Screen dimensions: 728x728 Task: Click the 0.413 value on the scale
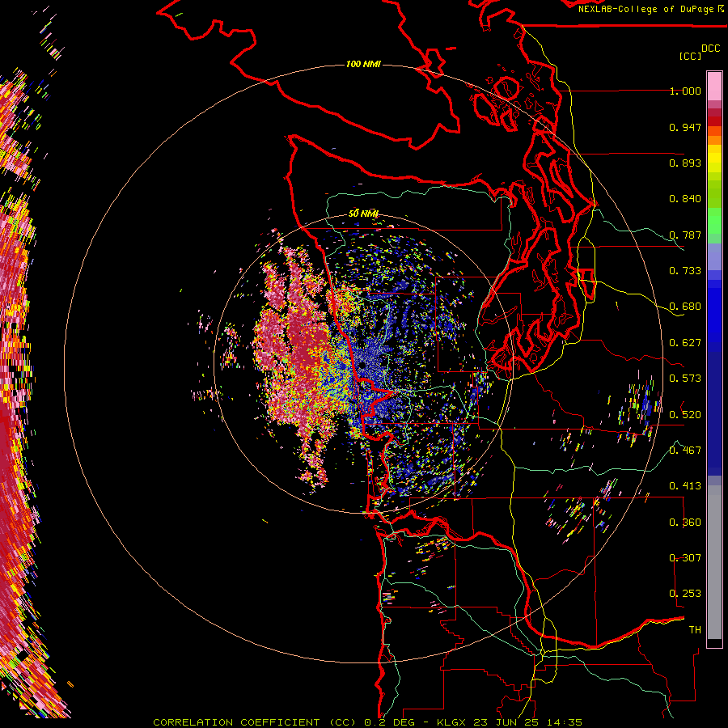pyautogui.click(x=685, y=486)
